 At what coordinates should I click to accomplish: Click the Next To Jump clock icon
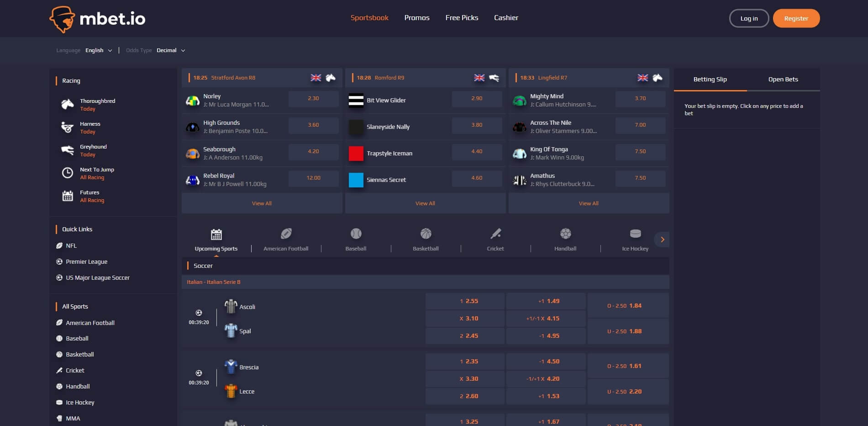click(68, 173)
